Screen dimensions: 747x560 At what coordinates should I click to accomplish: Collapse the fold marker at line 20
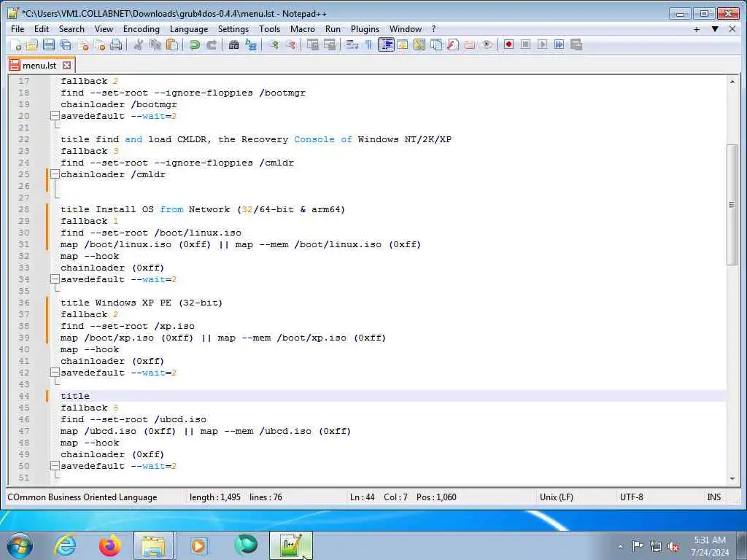[x=55, y=116]
